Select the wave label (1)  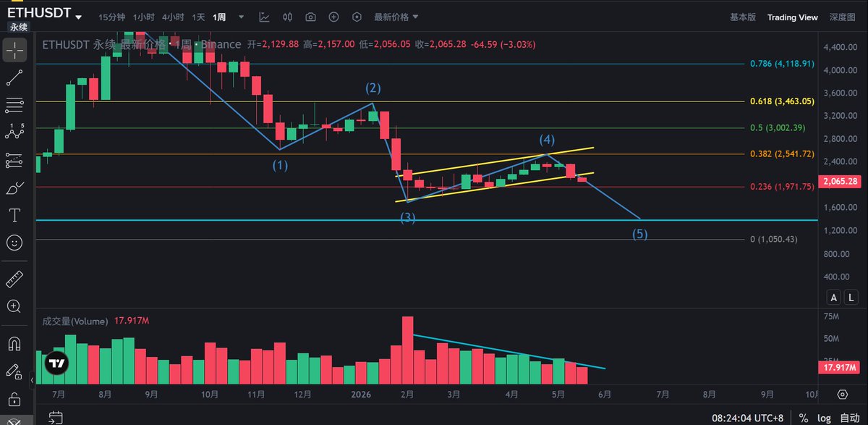click(x=280, y=164)
